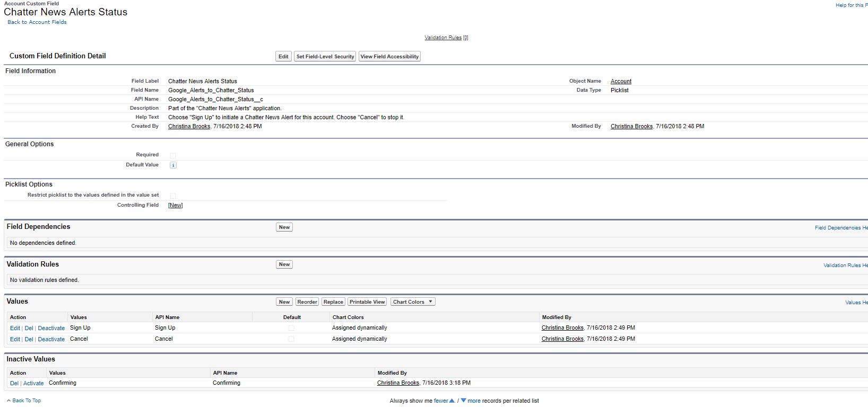The image size is (868, 416).
Task: Toggle Default checkbox for Cancel value
Action: tap(291, 339)
